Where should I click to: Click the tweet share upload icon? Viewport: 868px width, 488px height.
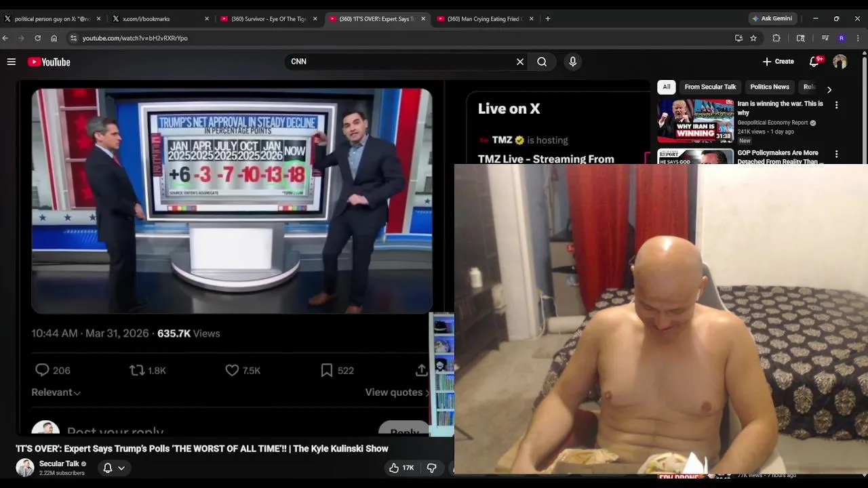[421, 370]
